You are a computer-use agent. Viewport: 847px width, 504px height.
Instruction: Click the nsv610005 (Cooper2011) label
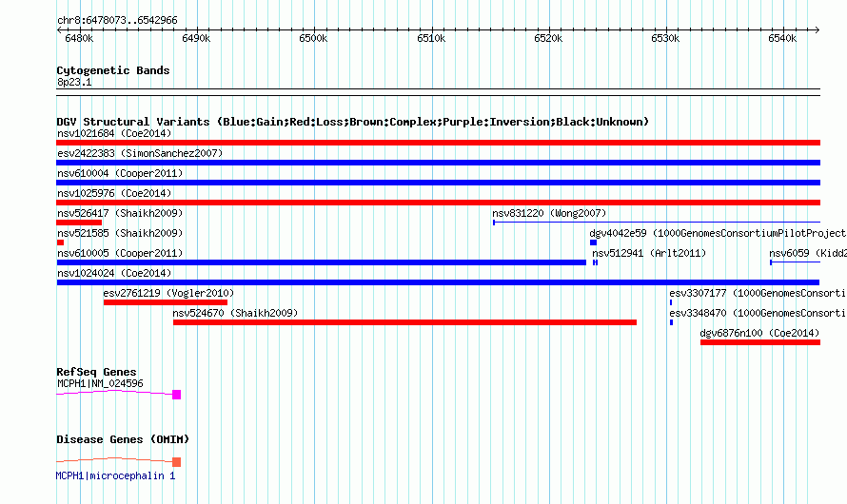[120, 253]
